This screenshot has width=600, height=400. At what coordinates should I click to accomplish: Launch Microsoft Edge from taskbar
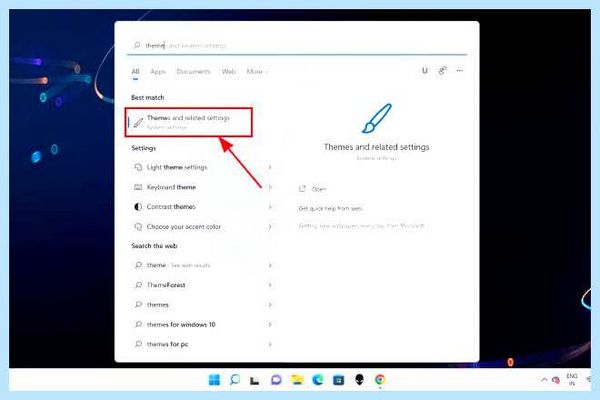click(x=318, y=380)
